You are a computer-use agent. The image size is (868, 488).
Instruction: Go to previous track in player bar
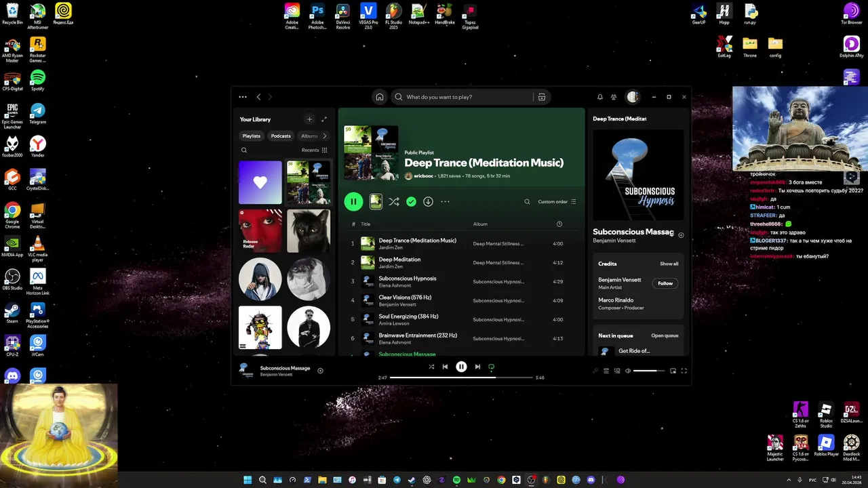point(445,367)
